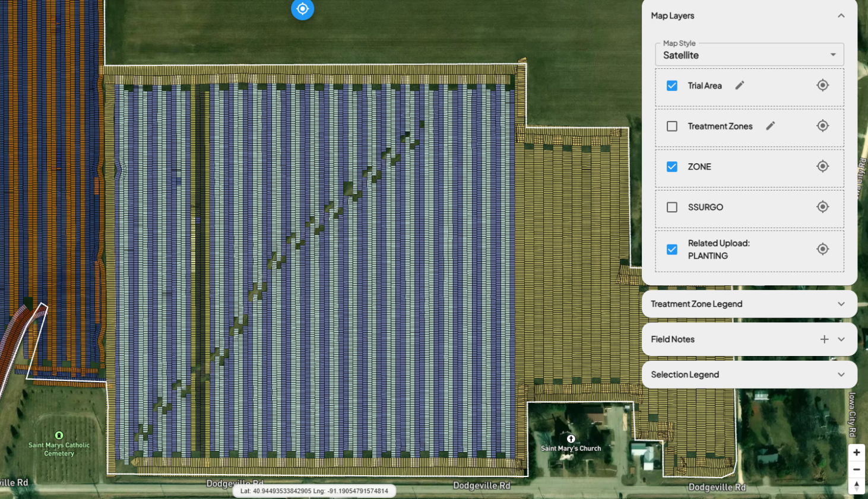This screenshot has width=868, height=499.
Task: Center map on the ZONE layer
Action: [822, 167]
